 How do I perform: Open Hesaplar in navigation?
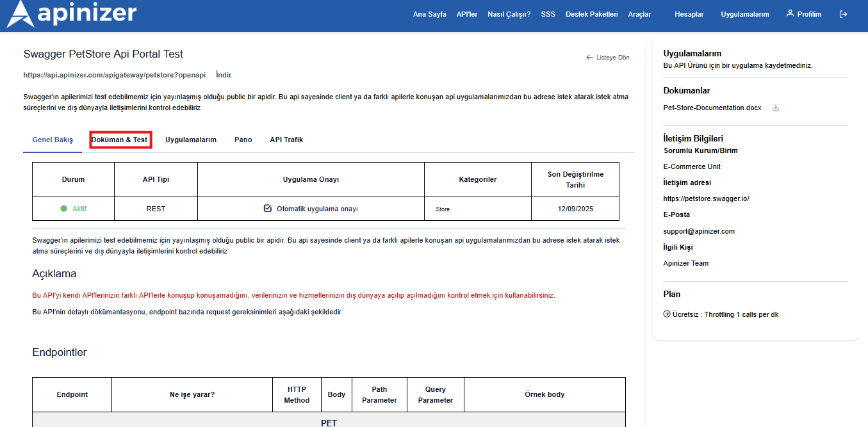click(x=689, y=14)
